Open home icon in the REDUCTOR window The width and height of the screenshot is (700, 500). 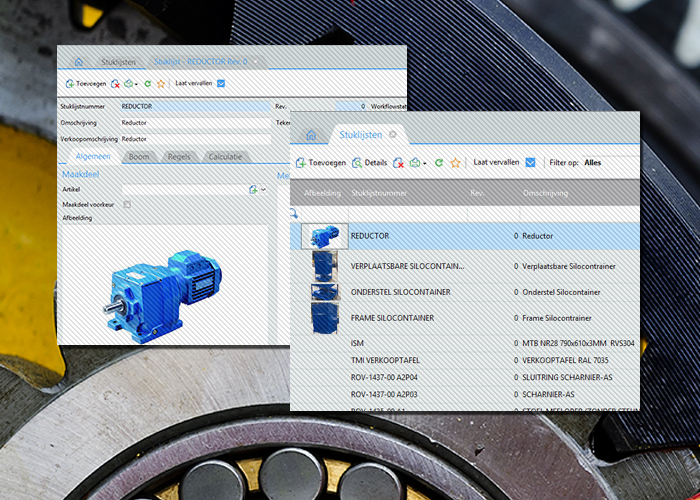pos(79,62)
